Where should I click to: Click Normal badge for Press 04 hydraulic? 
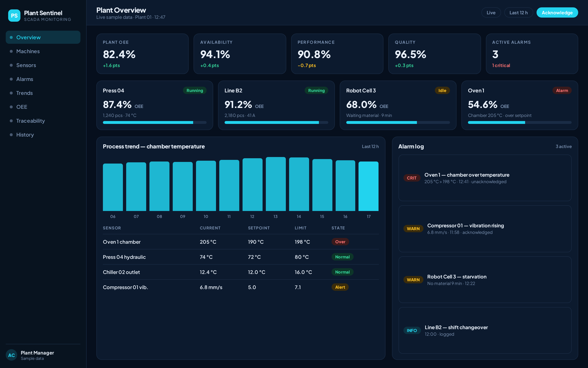click(x=342, y=257)
